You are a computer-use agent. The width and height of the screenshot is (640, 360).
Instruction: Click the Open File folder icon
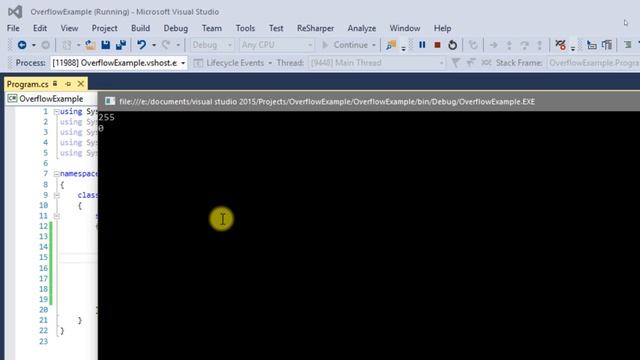click(x=90, y=45)
